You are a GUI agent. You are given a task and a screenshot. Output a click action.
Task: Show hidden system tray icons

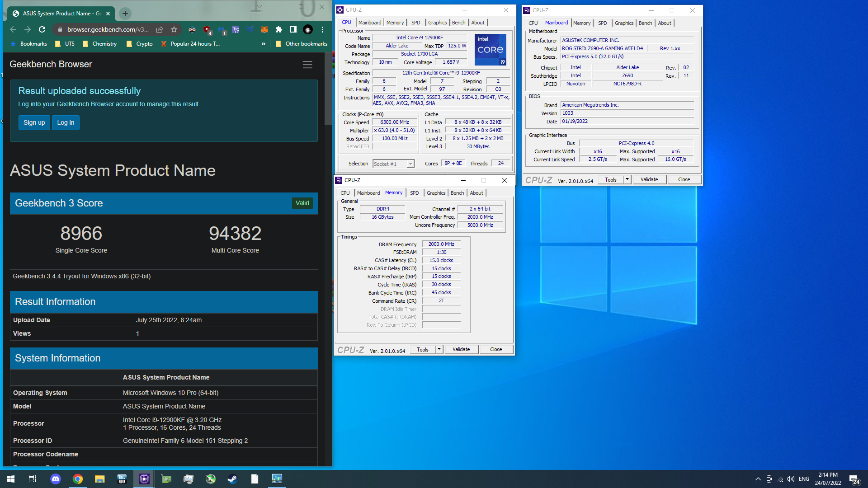(758, 479)
